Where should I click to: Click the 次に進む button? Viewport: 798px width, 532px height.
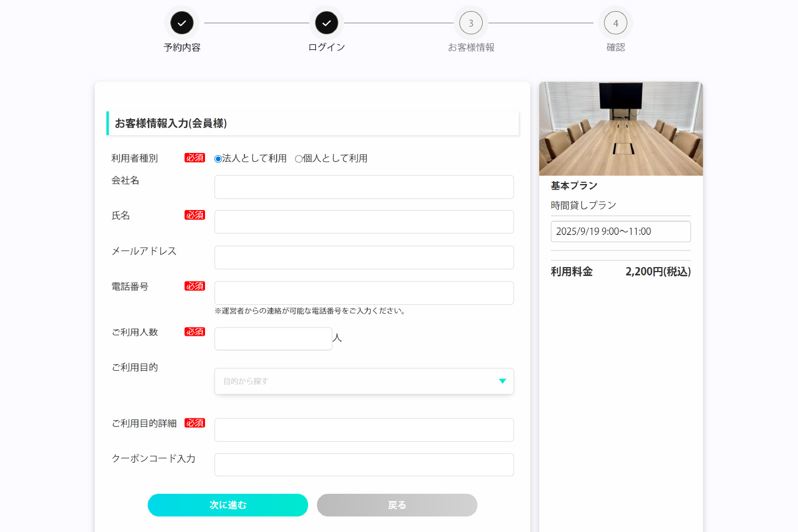coord(228,505)
